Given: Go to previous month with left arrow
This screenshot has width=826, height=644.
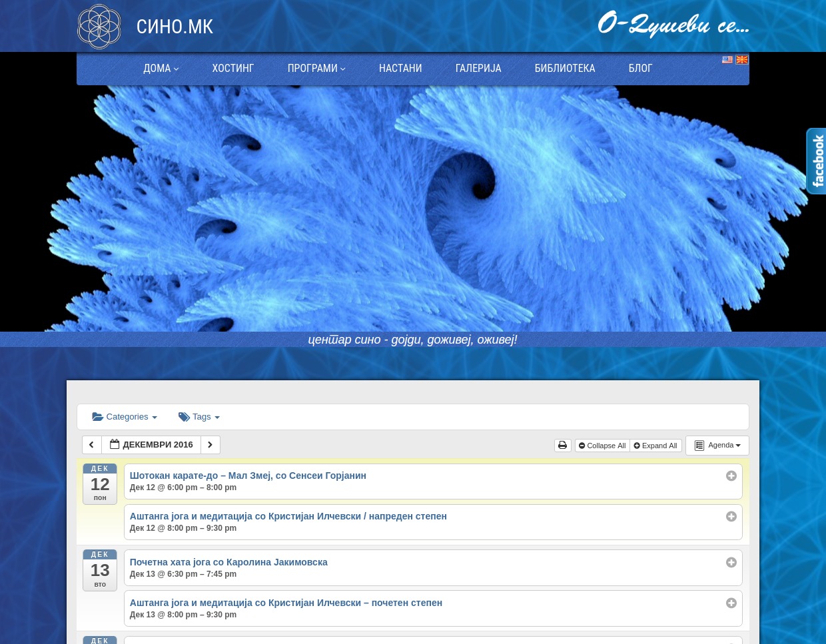Looking at the screenshot, I should 92,445.
